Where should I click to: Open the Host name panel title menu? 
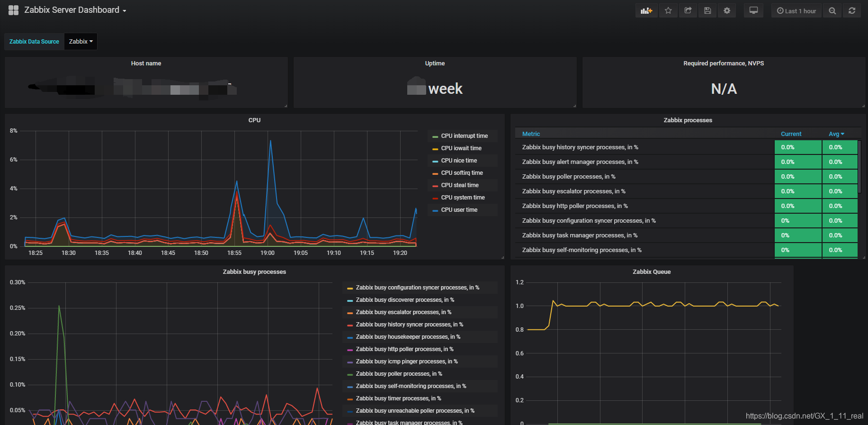coord(146,63)
